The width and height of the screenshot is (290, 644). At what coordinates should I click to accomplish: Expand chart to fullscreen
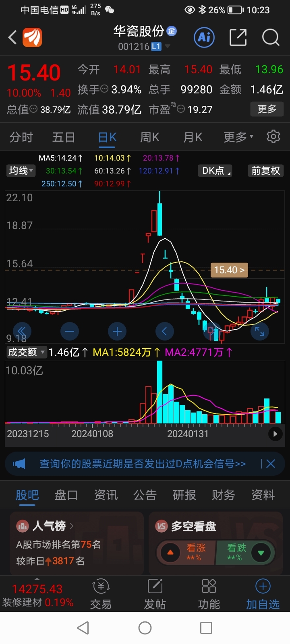260,331
